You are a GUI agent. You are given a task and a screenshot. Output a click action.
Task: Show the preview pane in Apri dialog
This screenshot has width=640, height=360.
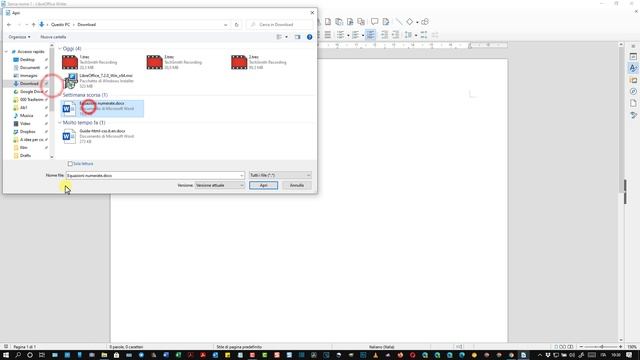click(x=298, y=37)
